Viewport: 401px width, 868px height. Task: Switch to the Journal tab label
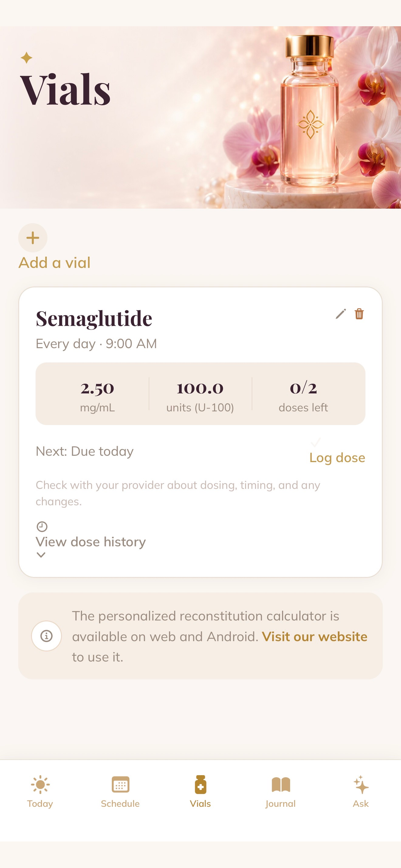click(x=280, y=804)
